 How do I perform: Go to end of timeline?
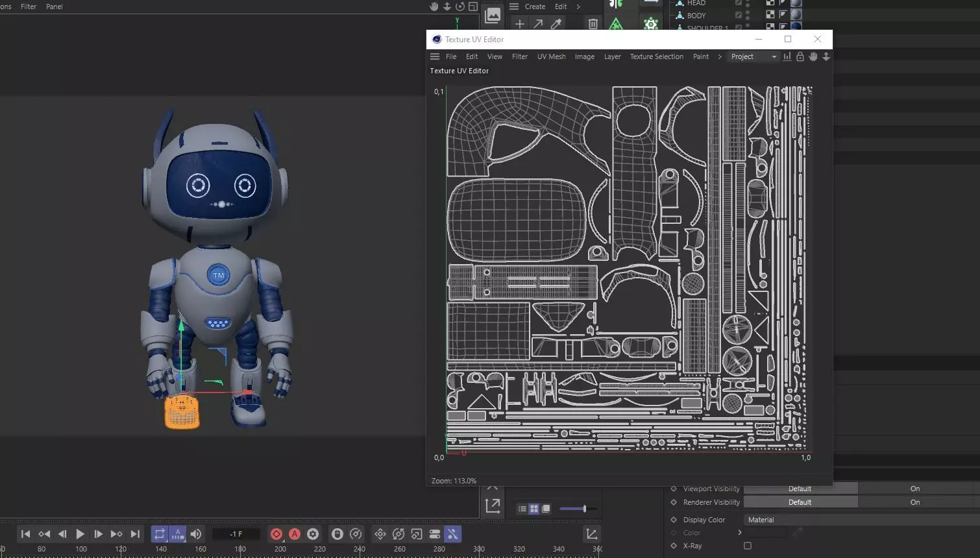[x=135, y=534]
